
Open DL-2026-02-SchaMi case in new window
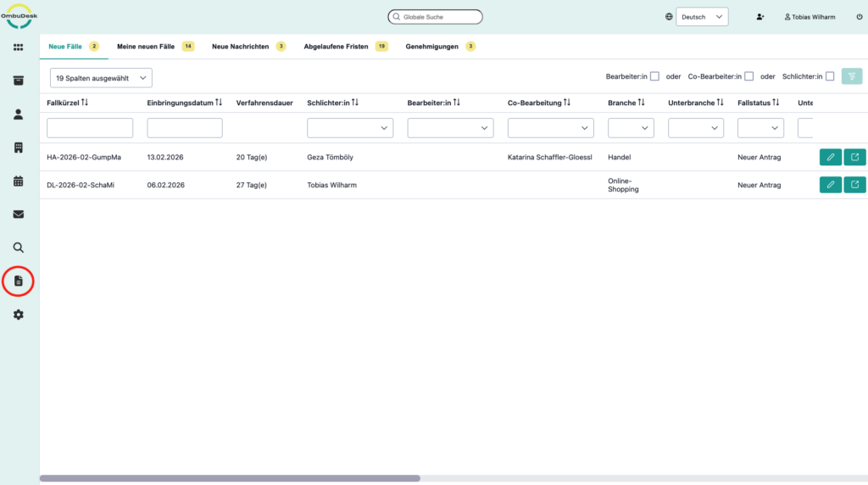(854, 185)
